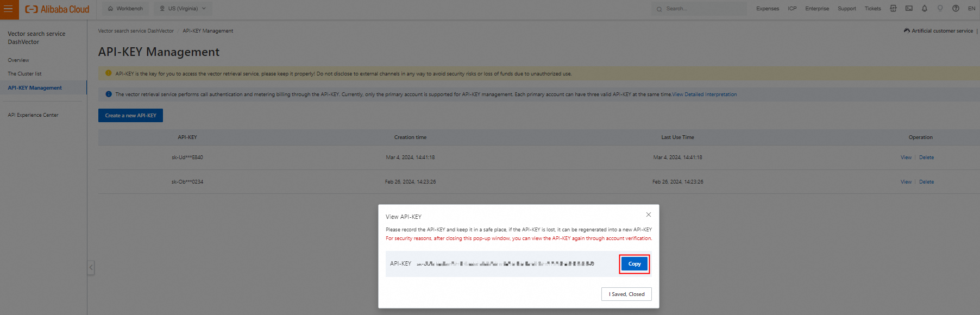
Task: Copy the API-KEY in the dialog
Action: [635, 264]
